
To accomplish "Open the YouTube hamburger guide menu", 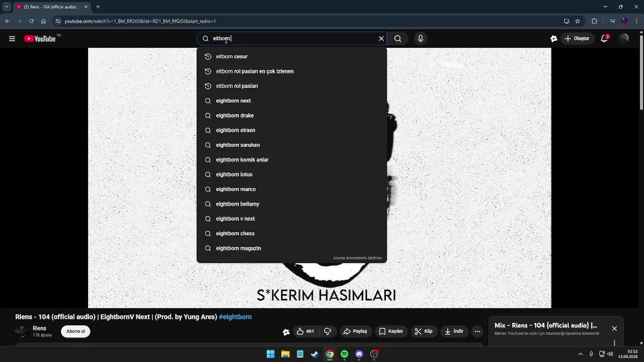I will (12, 39).
